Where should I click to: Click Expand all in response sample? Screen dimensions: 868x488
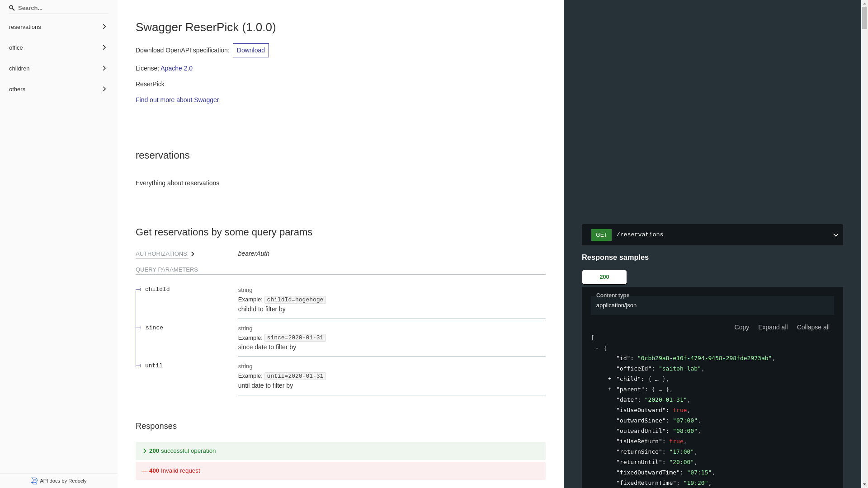(773, 327)
